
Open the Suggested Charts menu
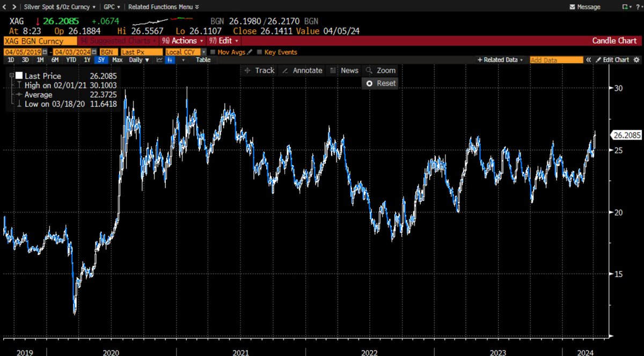[x=118, y=41]
